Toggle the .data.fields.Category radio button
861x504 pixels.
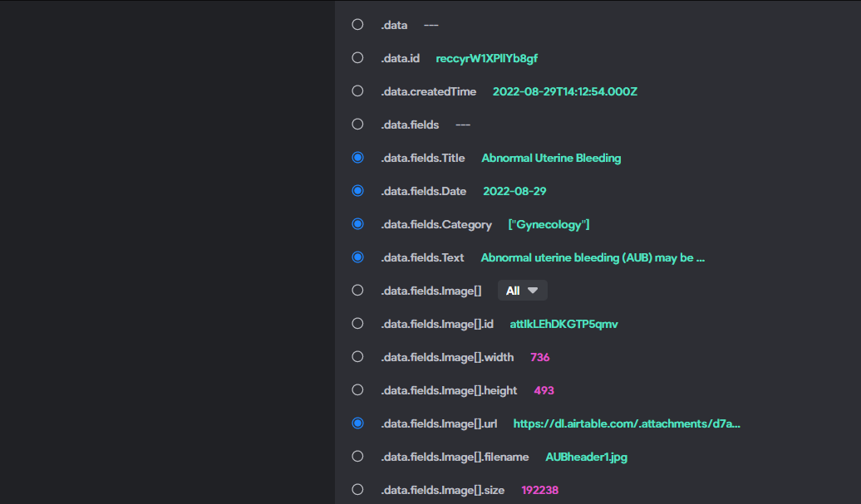click(357, 223)
